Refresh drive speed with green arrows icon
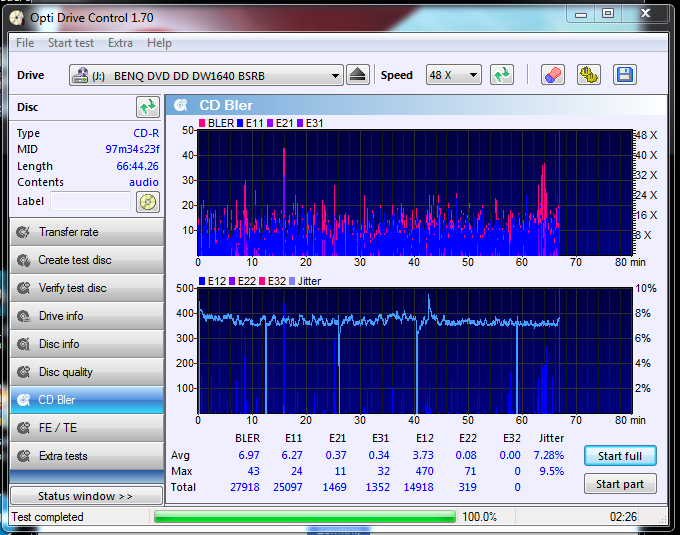 tap(502, 75)
